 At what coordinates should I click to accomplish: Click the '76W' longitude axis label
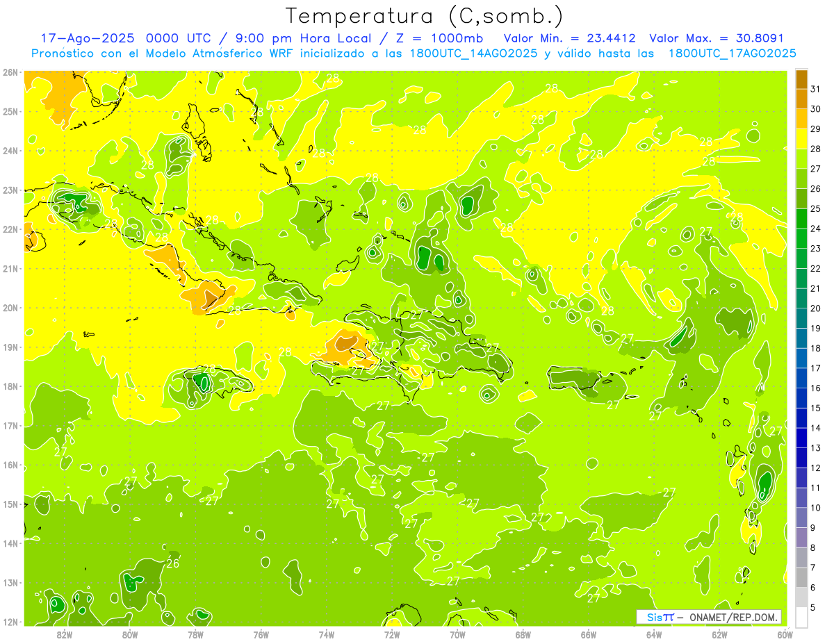pyautogui.click(x=261, y=634)
